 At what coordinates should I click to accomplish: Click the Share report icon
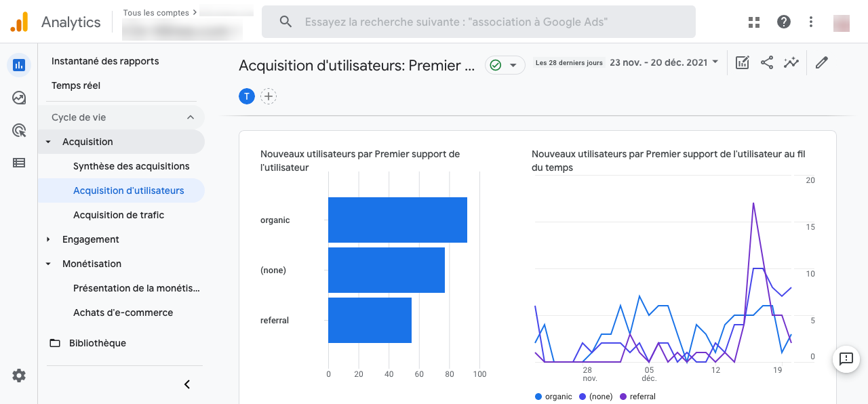tap(767, 63)
